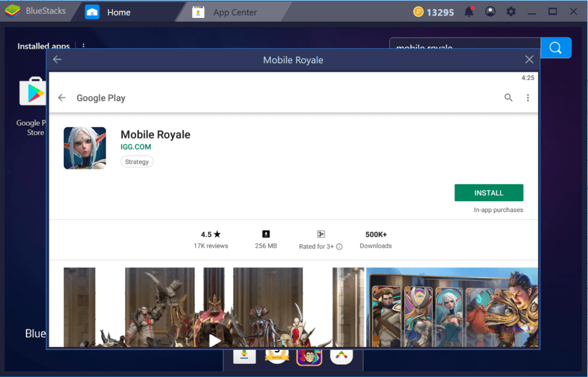Open the Google Play Store sidebar icon
Viewport: 588px width, 377px height.
point(33,91)
